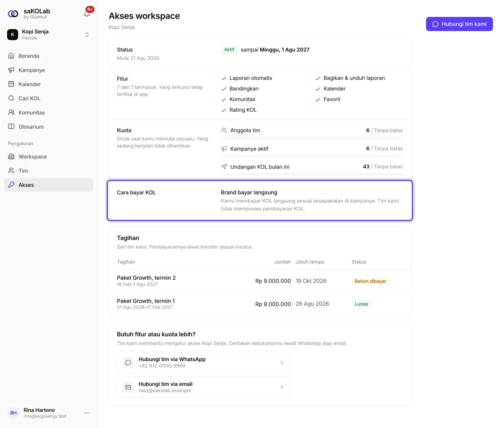Click the RH user avatar

click(13, 413)
